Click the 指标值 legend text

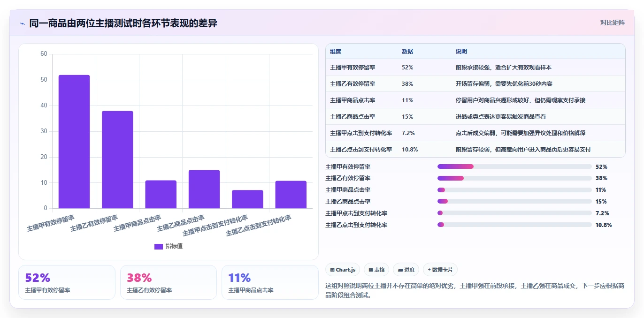[174, 246]
